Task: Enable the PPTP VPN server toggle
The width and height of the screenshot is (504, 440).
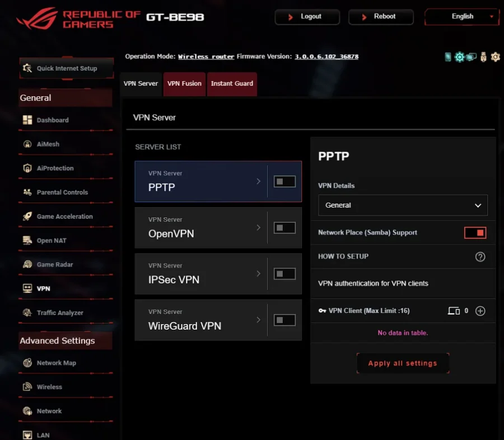Action: (284, 181)
